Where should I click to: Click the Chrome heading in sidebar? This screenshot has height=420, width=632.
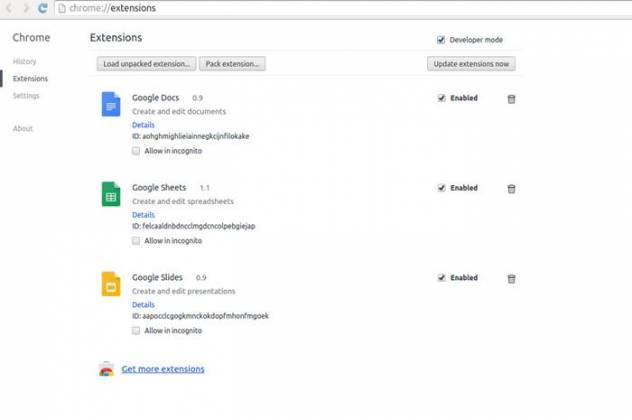click(x=31, y=37)
